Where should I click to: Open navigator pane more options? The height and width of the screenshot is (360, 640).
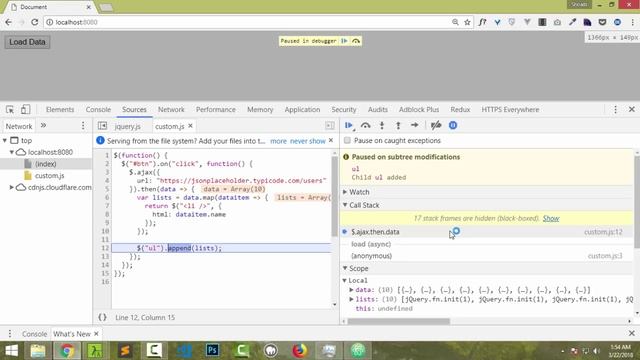coord(83,126)
